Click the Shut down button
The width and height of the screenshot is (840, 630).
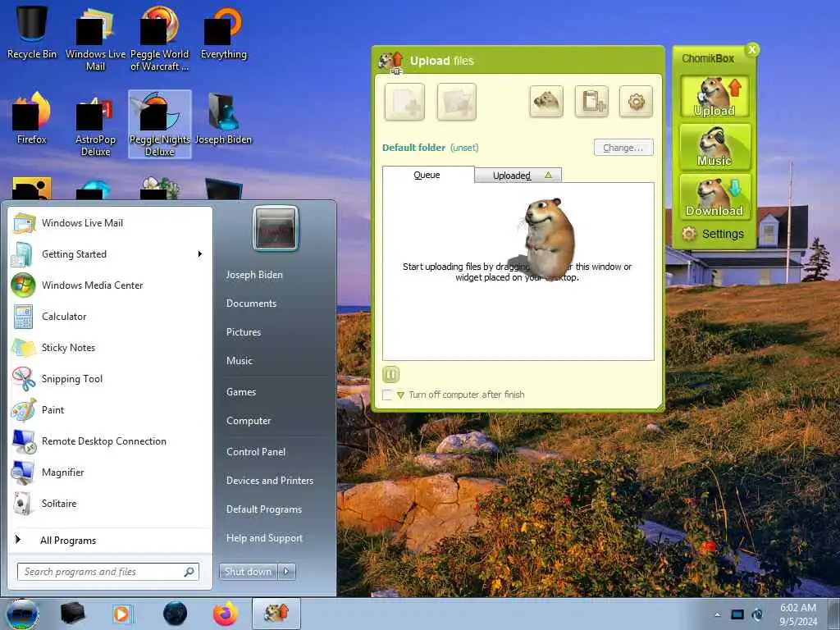[248, 572]
